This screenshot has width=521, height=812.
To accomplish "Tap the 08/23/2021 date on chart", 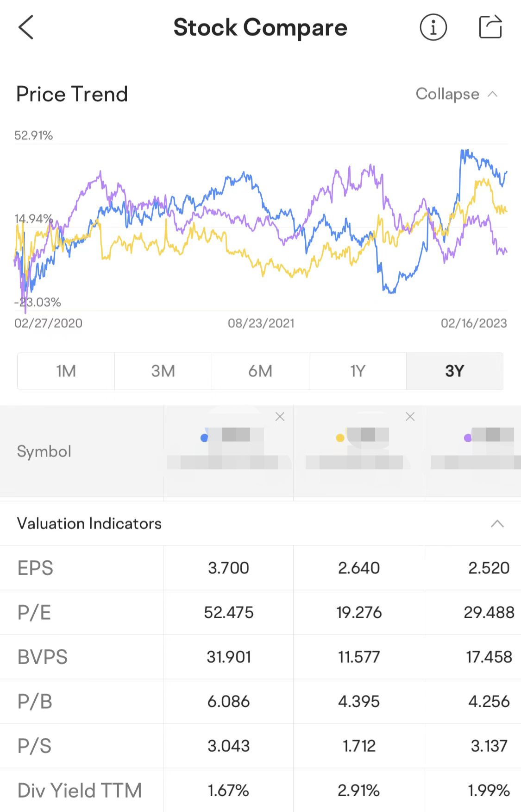I will pos(261,323).
